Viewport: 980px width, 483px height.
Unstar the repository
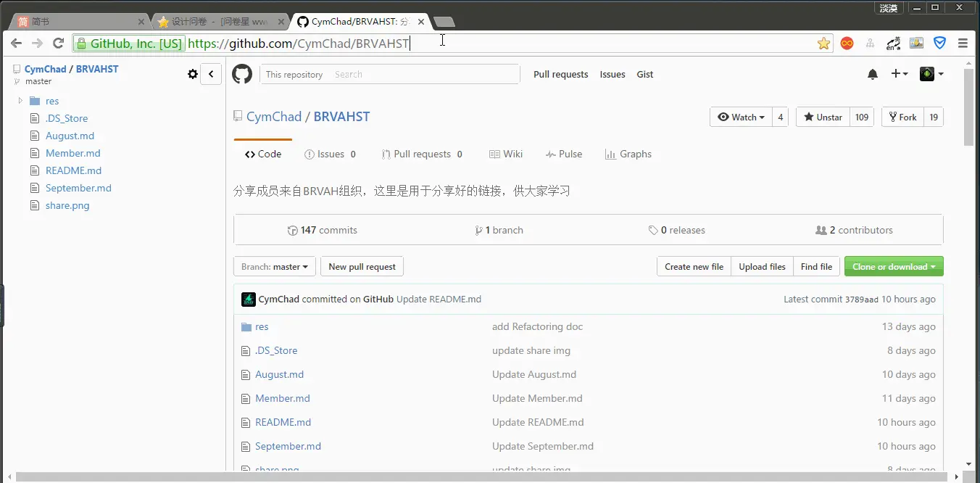coord(822,117)
